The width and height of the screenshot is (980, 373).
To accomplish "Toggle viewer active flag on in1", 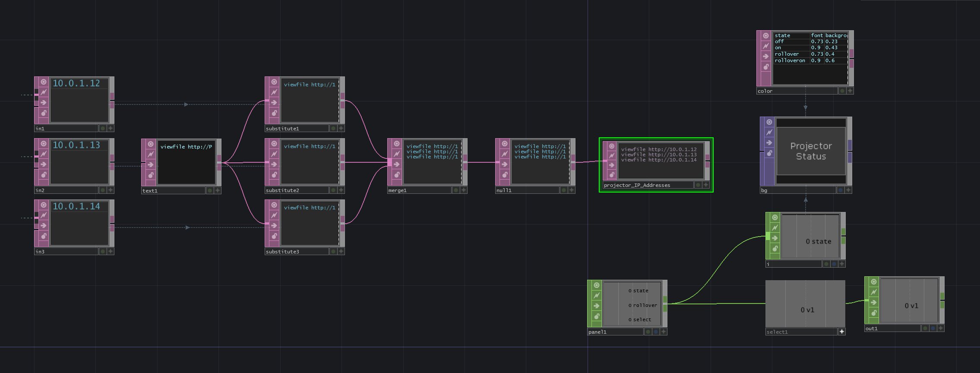I will click(x=44, y=82).
